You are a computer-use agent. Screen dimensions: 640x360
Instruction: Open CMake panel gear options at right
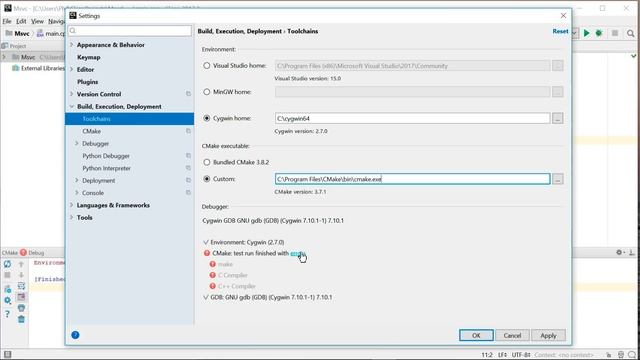click(619, 253)
